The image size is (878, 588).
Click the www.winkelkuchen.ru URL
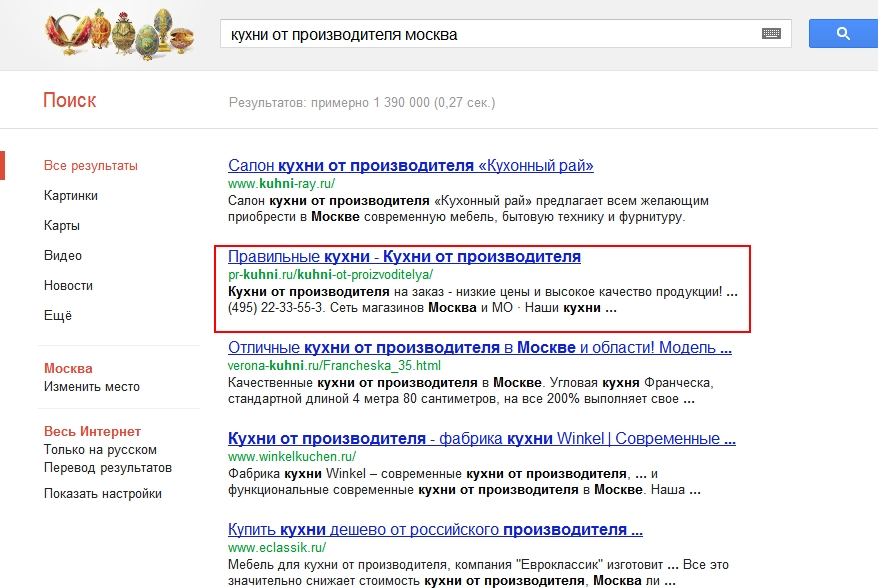click(x=292, y=457)
